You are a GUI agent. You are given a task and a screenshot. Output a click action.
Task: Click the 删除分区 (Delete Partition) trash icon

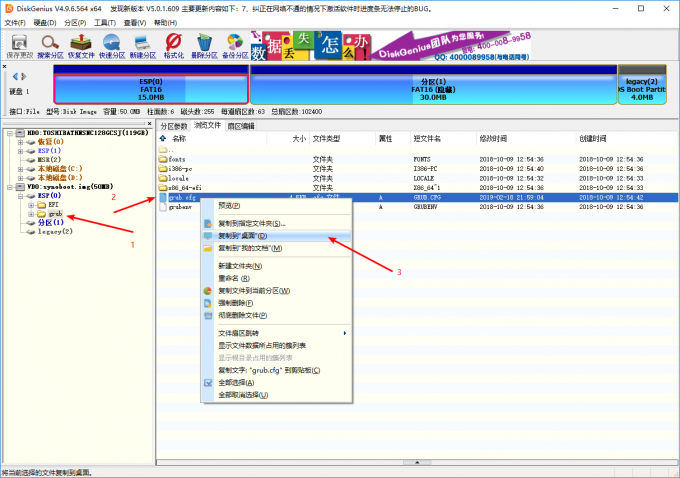point(204,44)
